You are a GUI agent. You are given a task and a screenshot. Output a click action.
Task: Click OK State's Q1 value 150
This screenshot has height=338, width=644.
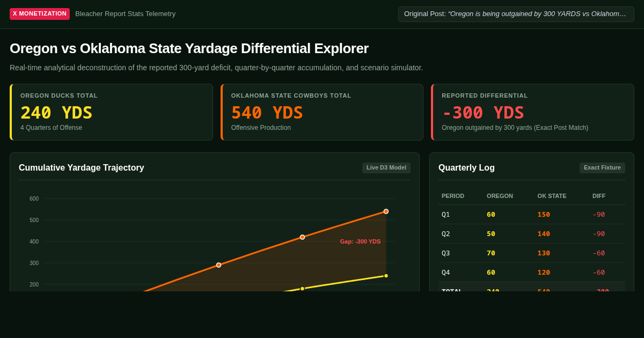[544, 215]
